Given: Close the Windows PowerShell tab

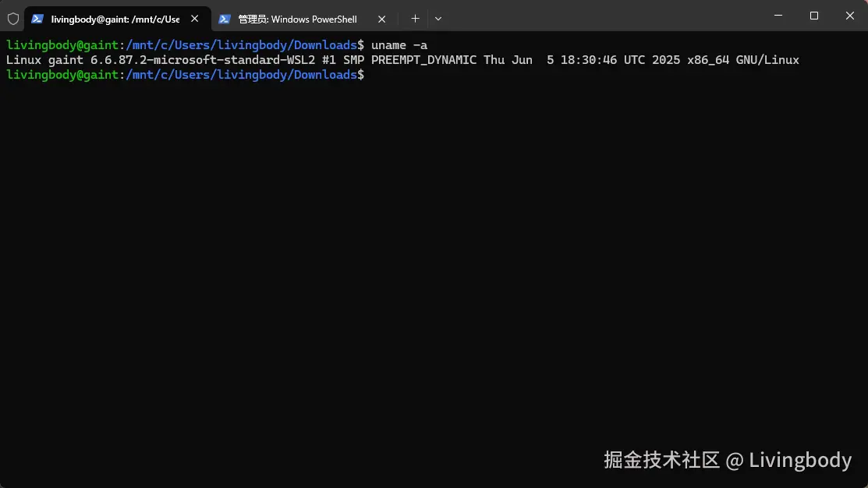Looking at the screenshot, I should [x=381, y=18].
